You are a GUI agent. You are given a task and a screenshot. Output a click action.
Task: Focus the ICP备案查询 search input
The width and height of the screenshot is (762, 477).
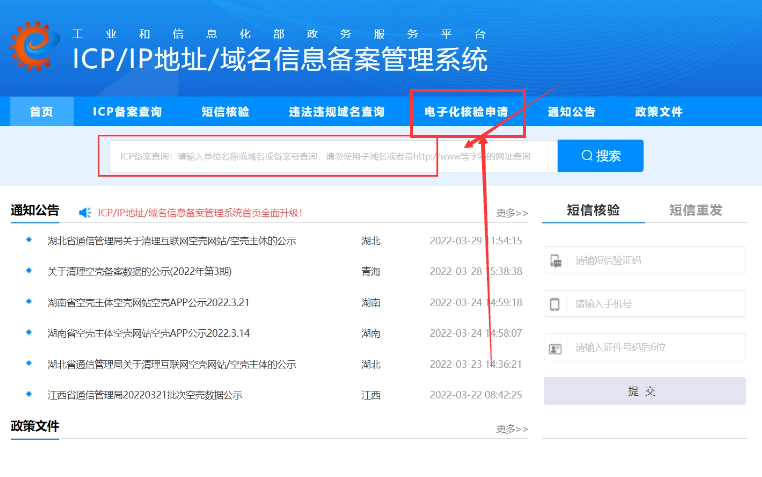coord(333,156)
